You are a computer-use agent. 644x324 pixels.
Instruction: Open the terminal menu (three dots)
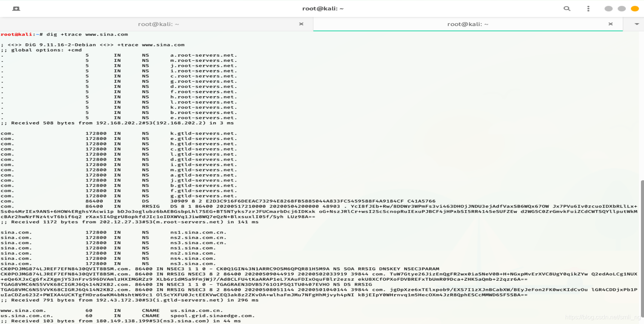click(x=588, y=8)
